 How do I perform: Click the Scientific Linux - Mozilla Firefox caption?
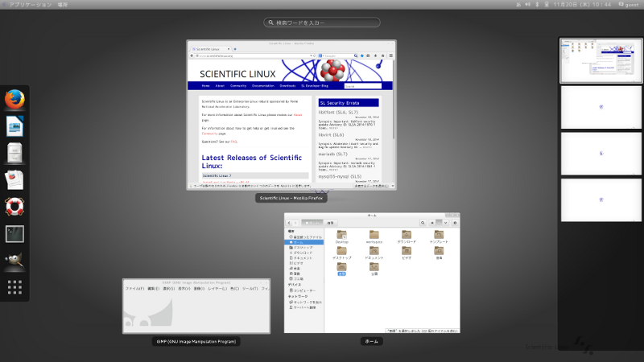(291, 198)
